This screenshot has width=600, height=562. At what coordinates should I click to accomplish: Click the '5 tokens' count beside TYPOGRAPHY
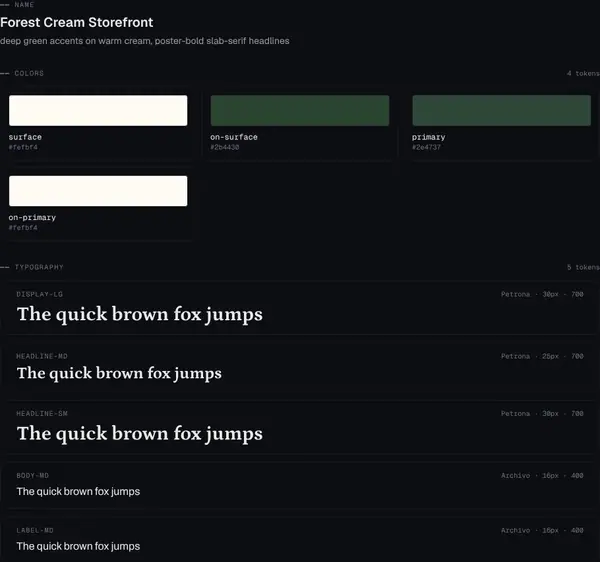(583, 267)
